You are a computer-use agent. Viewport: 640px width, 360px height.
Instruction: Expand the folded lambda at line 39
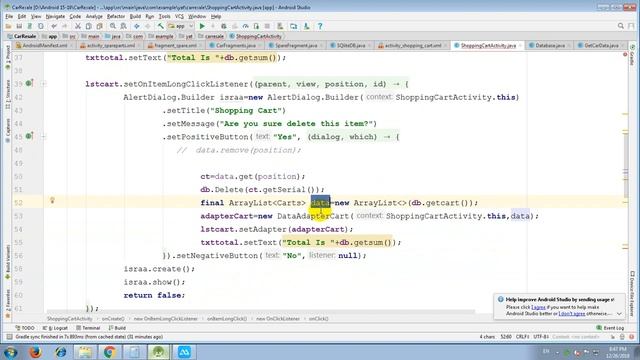tap(43, 84)
